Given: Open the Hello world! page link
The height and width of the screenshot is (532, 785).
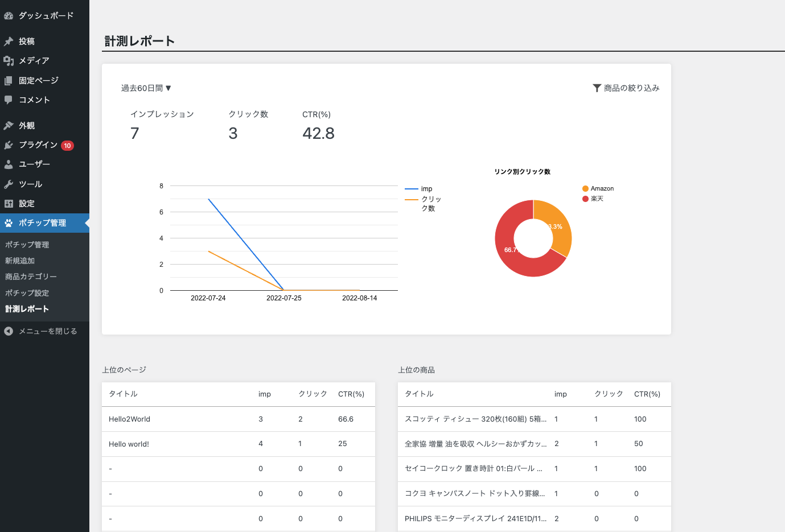Looking at the screenshot, I should (x=130, y=444).
